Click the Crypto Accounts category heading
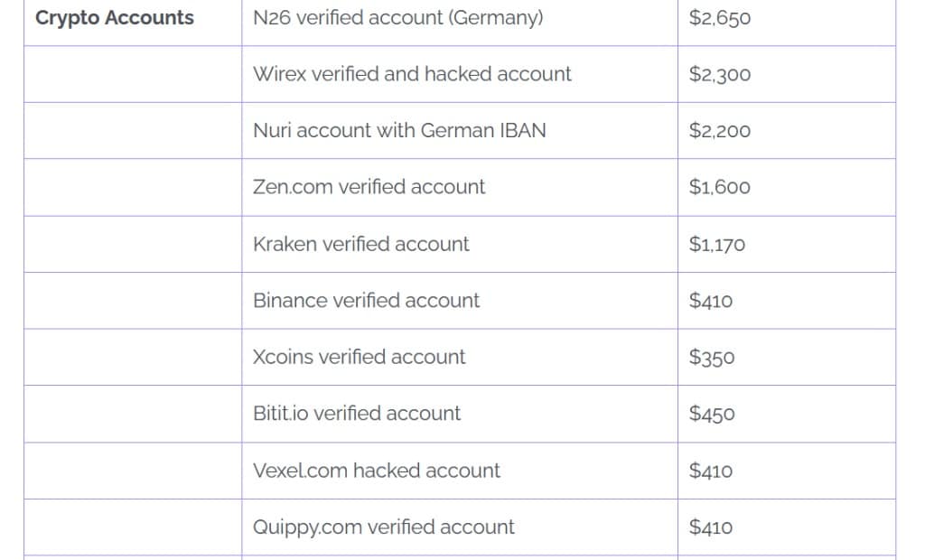The width and height of the screenshot is (925, 560). point(115,18)
